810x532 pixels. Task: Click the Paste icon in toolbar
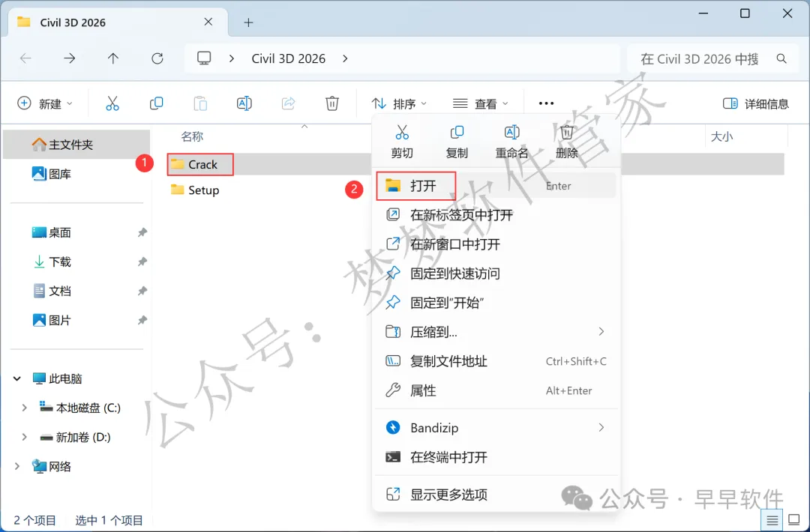coord(200,103)
